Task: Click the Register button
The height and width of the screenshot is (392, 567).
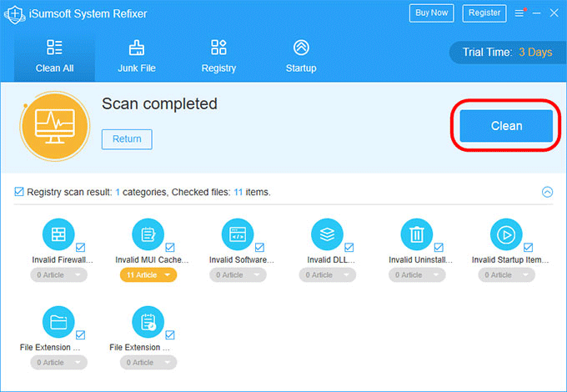Action: [484, 13]
